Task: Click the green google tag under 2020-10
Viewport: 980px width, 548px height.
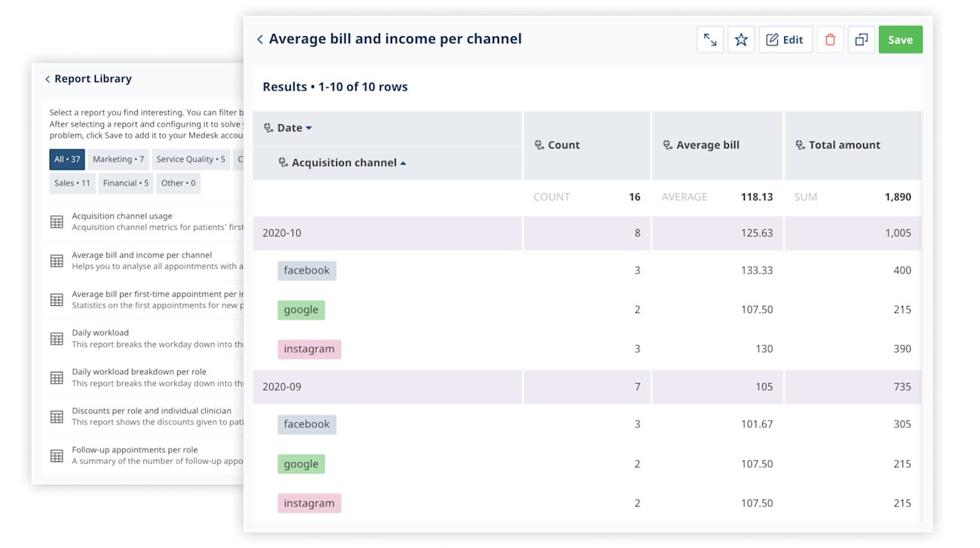Action: pyautogui.click(x=302, y=310)
